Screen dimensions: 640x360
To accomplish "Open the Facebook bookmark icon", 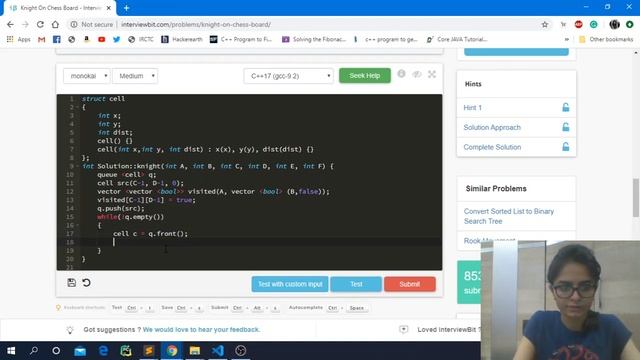I will (x=56, y=39).
